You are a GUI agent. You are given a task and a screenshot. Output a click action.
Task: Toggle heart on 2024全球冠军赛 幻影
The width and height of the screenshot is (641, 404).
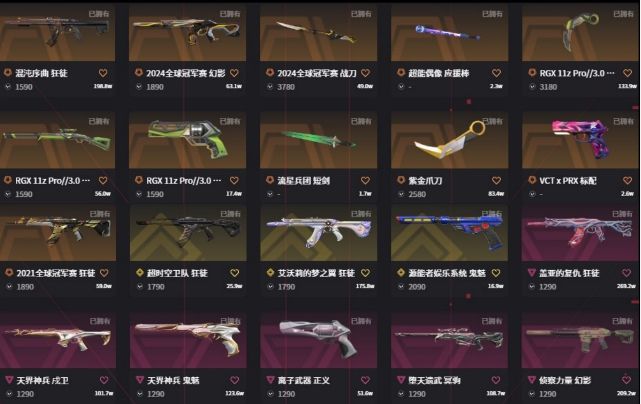(x=234, y=73)
